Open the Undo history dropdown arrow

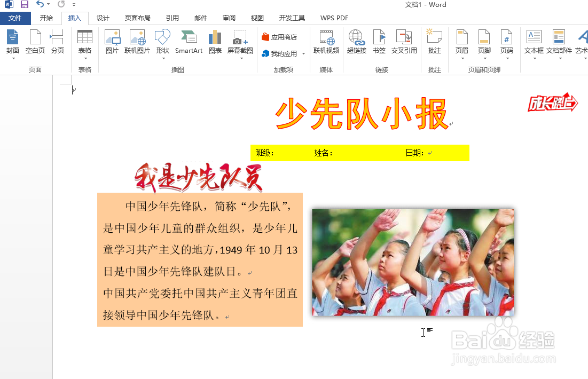pyautogui.click(x=49, y=4)
